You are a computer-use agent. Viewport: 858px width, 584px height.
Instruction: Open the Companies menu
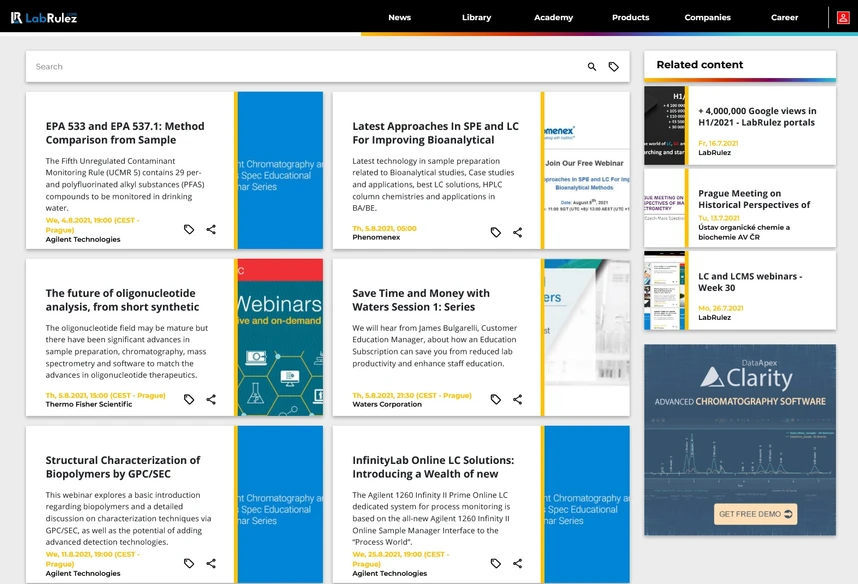point(708,18)
